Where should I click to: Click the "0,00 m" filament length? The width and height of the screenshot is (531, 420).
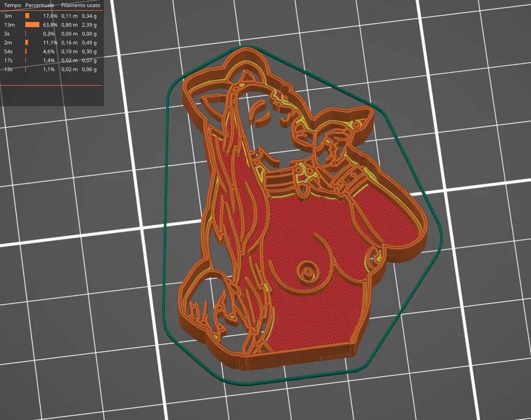coord(69,34)
